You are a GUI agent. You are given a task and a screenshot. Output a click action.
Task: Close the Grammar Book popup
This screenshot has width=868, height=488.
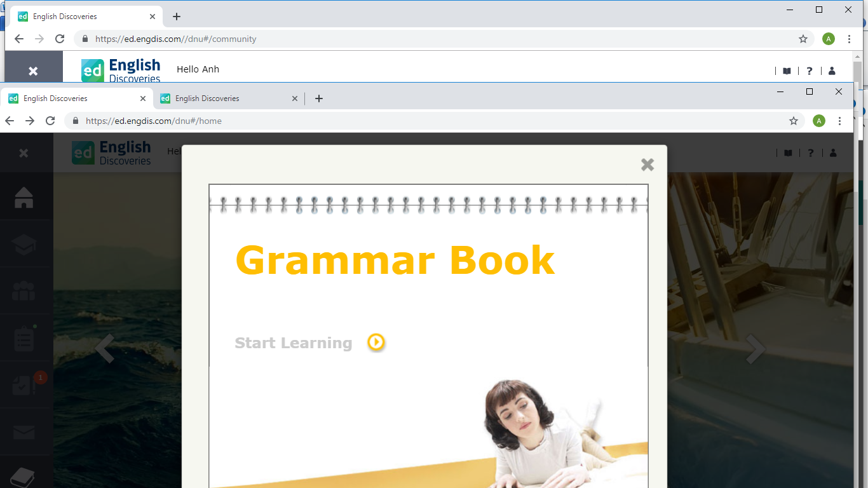pos(648,165)
